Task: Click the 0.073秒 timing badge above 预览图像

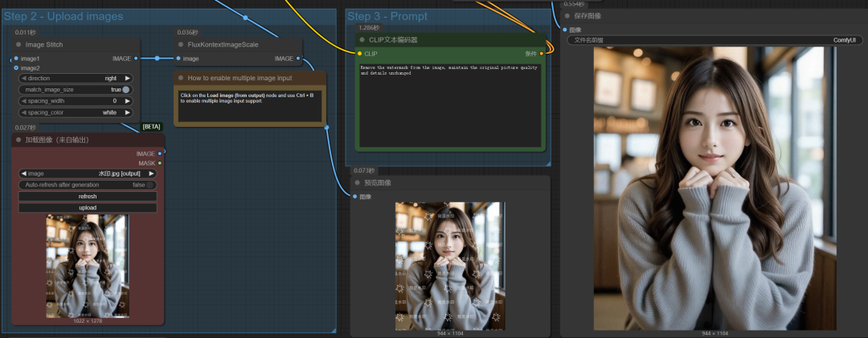Action: 364,170
